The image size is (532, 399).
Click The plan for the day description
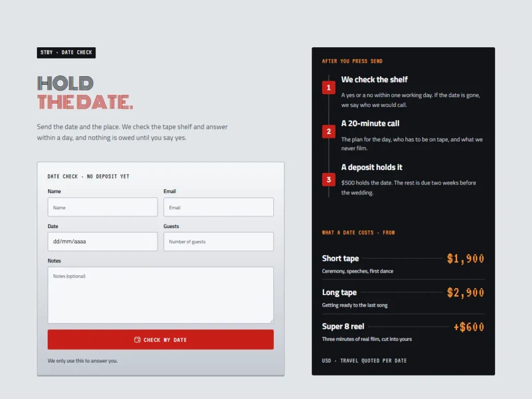tap(412, 143)
